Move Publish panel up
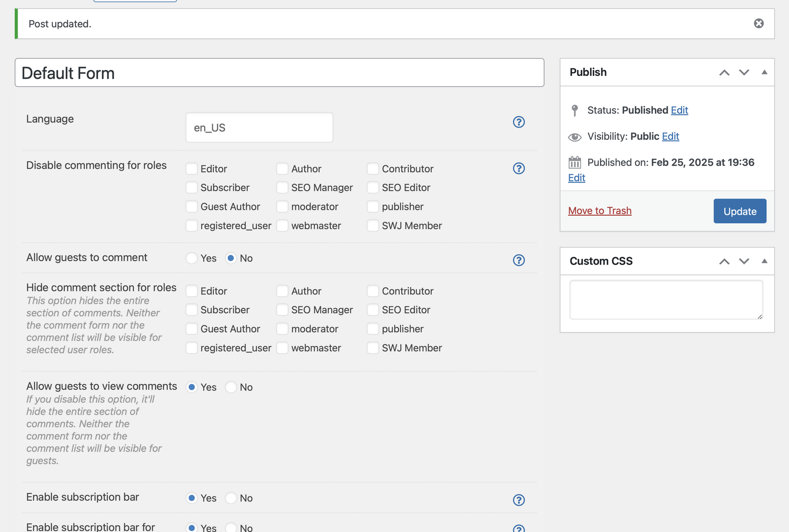 [724, 72]
